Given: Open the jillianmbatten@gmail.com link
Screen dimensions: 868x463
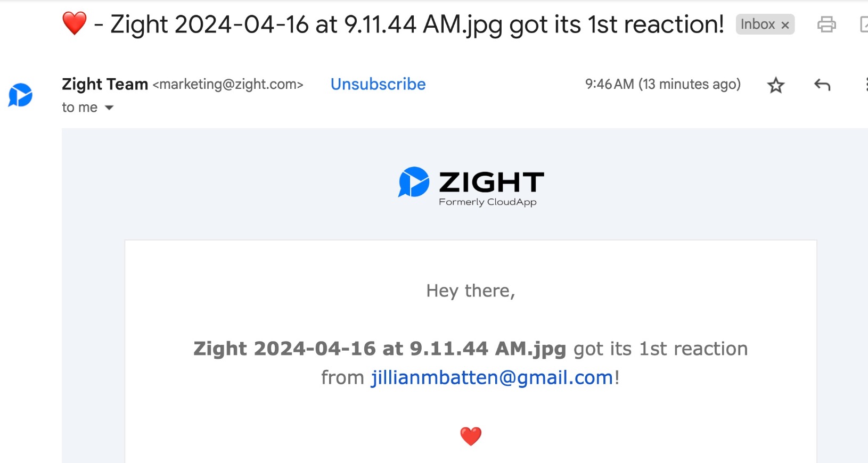Looking at the screenshot, I should pyautogui.click(x=492, y=377).
